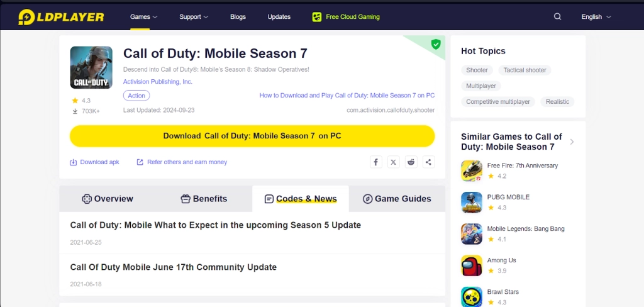Switch to the Benefits tab

pos(204,199)
